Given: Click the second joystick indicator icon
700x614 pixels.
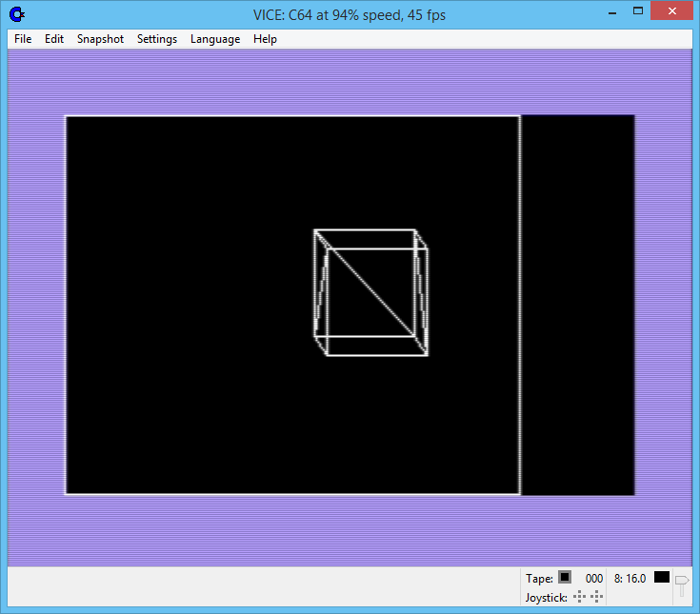Looking at the screenshot, I should click(x=597, y=597).
